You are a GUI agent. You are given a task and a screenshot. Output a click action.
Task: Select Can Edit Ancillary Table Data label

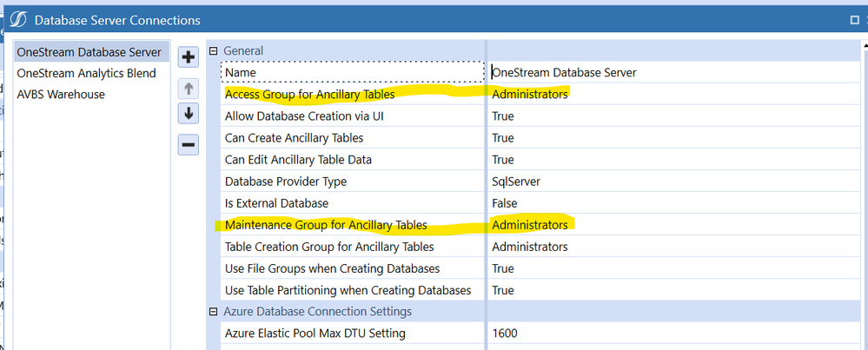(x=298, y=160)
